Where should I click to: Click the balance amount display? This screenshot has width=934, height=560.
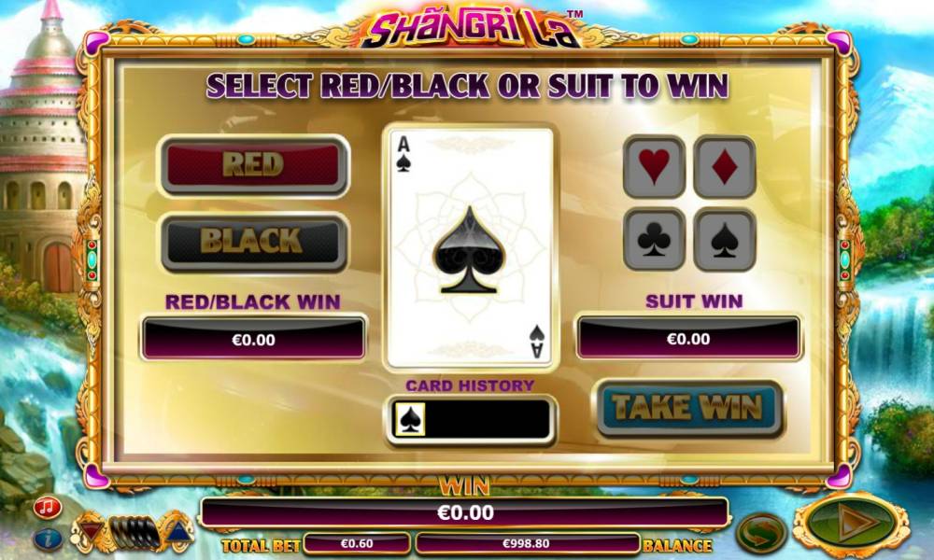(x=527, y=543)
